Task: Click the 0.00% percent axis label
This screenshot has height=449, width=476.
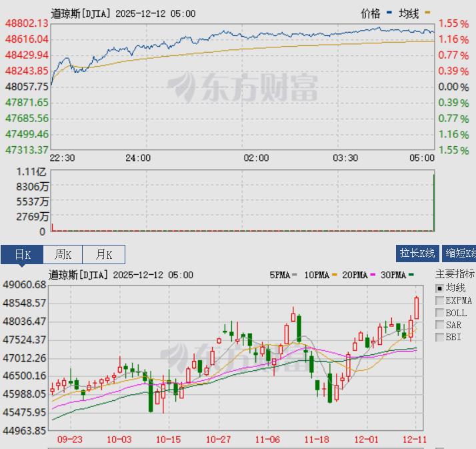Action: [453, 87]
